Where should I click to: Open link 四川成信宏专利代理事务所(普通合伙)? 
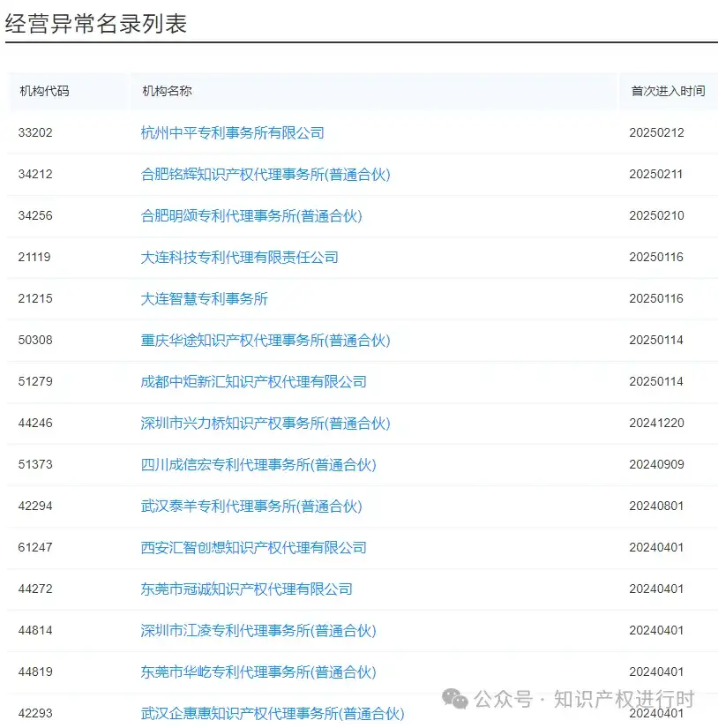258,464
